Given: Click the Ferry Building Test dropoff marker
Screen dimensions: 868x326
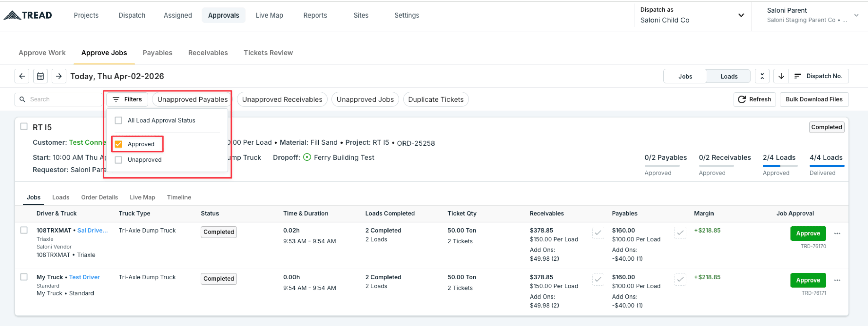Looking at the screenshot, I should [307, 157].
